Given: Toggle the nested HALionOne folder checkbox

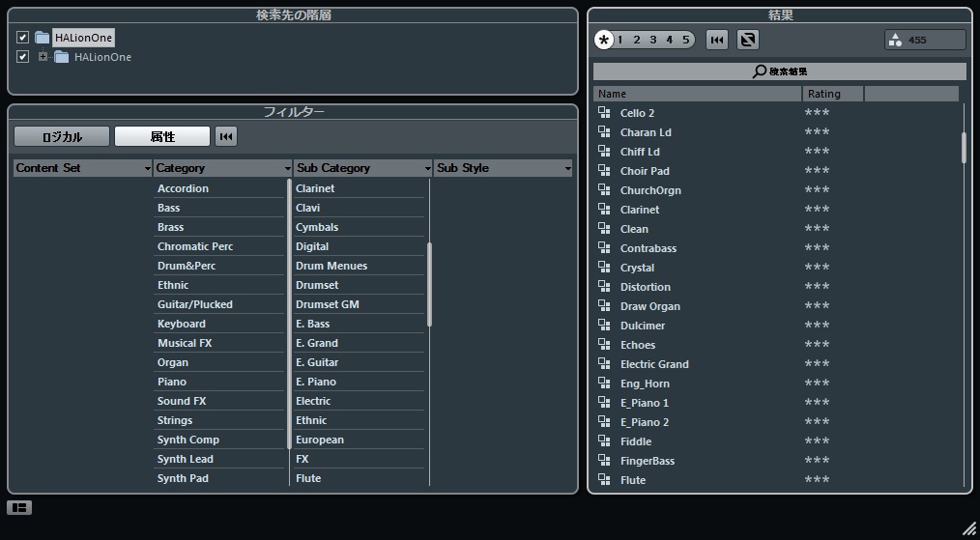Looking at the screenshot, I should click(x=22, y=57).
